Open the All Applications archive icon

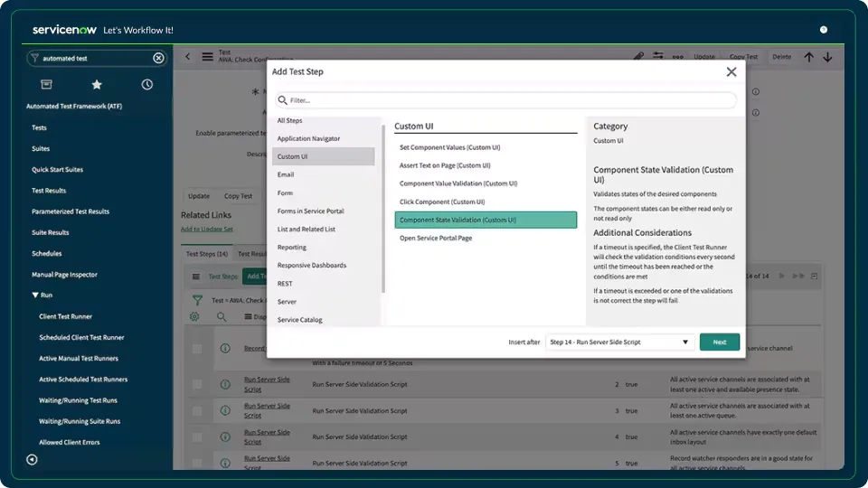click(46, 84)
